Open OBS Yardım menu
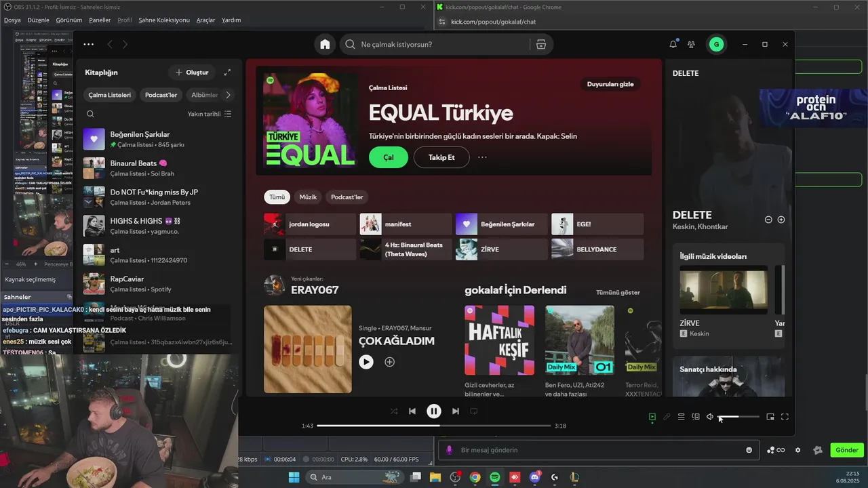 (231, 20)
